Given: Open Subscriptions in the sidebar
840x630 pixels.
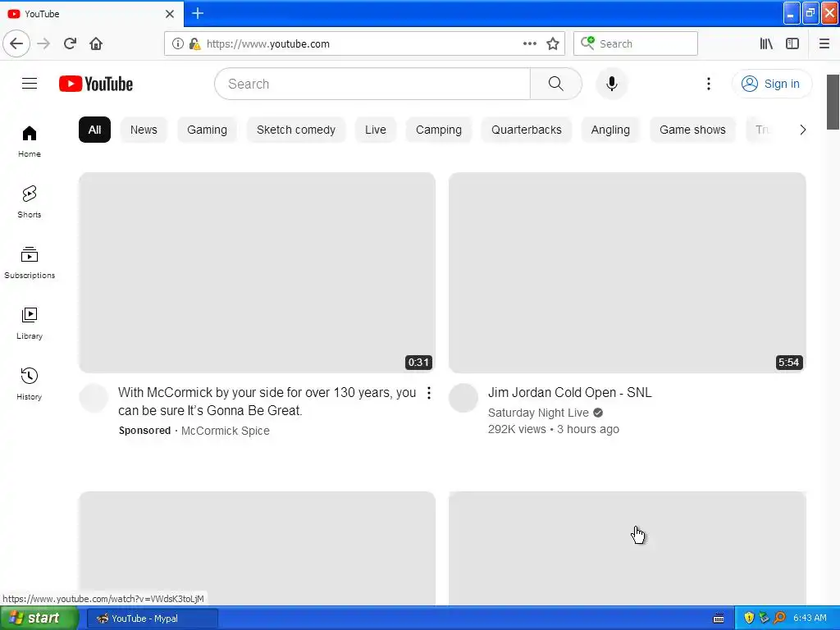Looking at the screenshot, I should pyautogui.click(x=30, y=262).
